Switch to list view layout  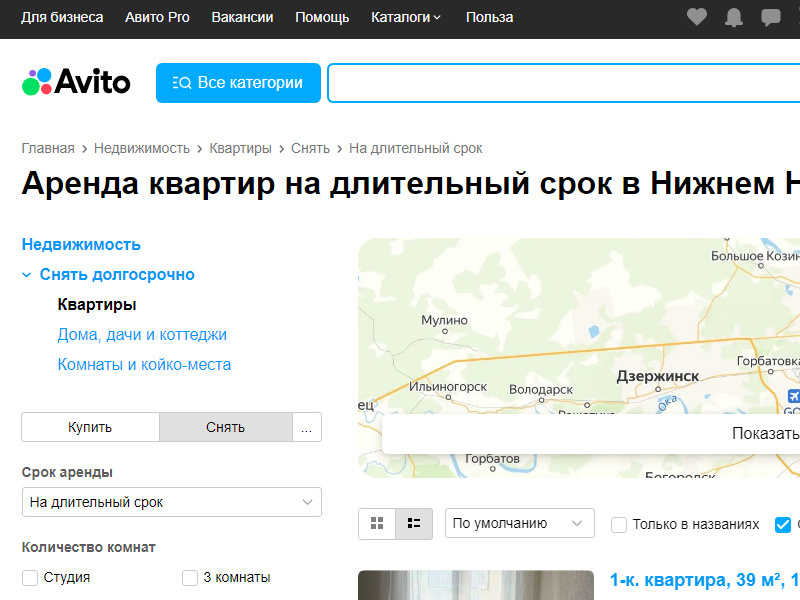pyautogui.click(x=413, y=523)
